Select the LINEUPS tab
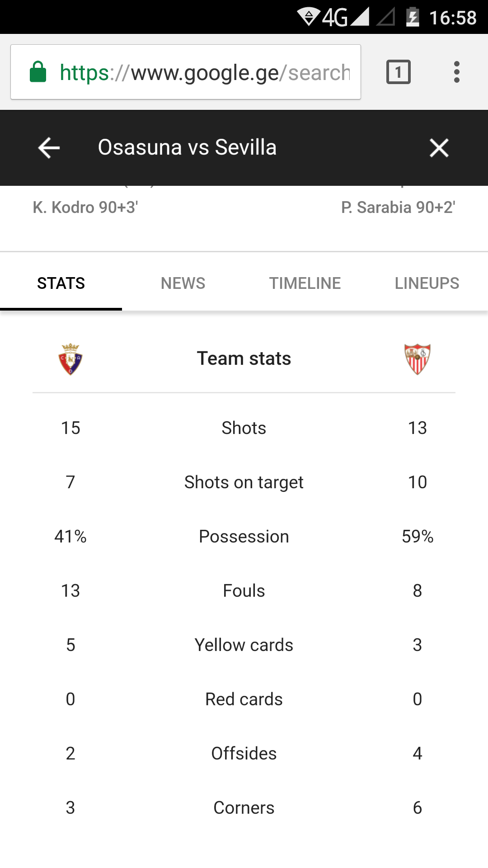The height and width of the screenshot is (868, 488). click(x=427, y=283)
